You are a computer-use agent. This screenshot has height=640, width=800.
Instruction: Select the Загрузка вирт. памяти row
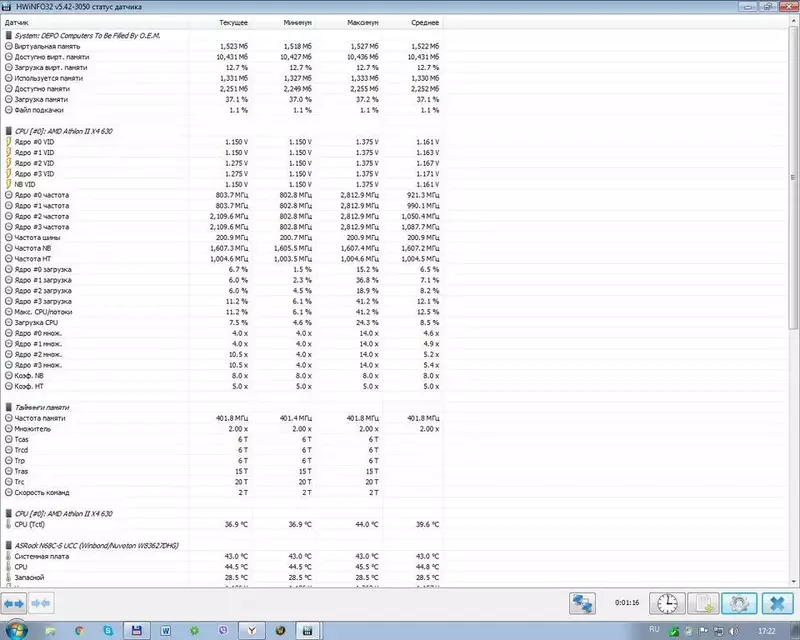coord(222,67)
